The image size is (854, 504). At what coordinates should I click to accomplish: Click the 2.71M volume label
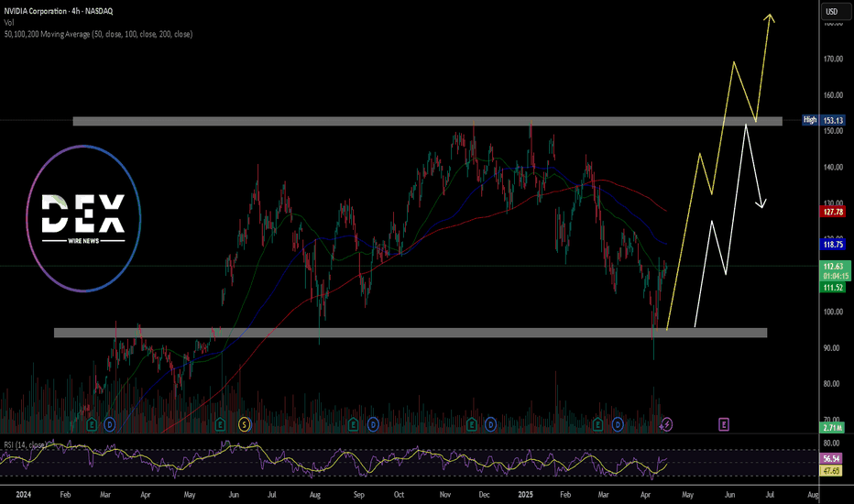point(833,428)
